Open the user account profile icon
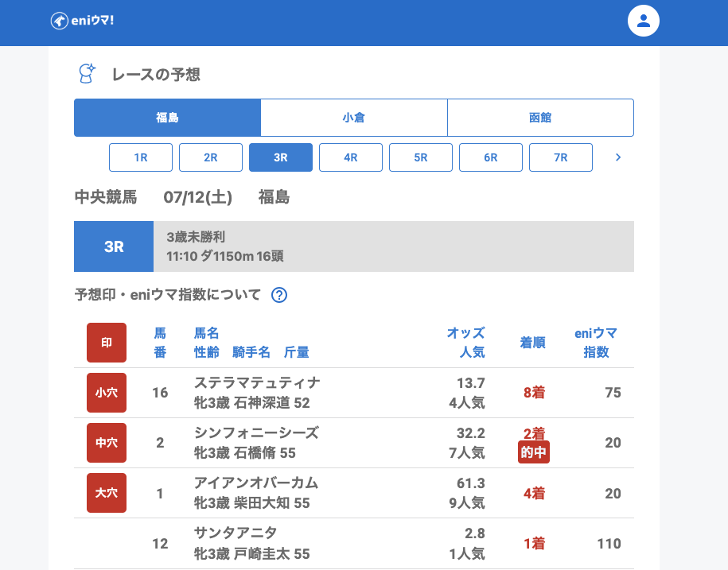The height and width of the screenshot is (570, 728). 644,21
